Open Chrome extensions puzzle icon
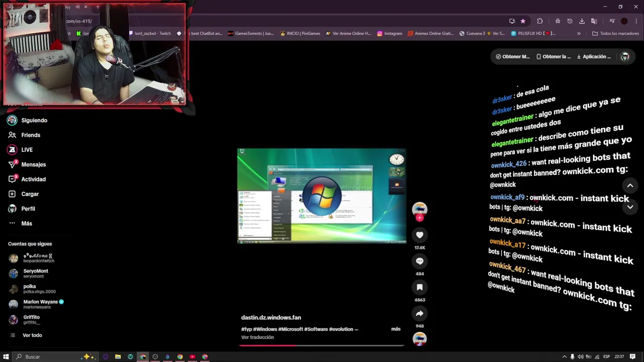The image size is (644, 362). click(x=540, y=21)
